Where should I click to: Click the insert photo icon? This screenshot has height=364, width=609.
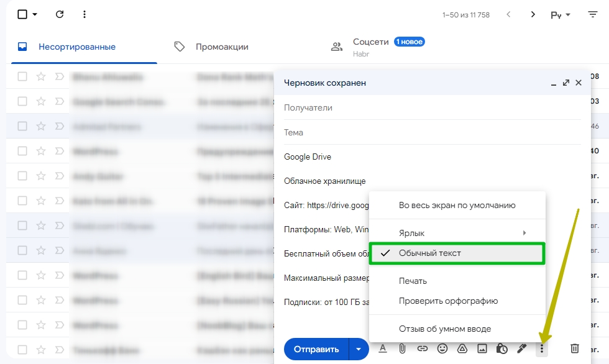click(x=482, y=348)
